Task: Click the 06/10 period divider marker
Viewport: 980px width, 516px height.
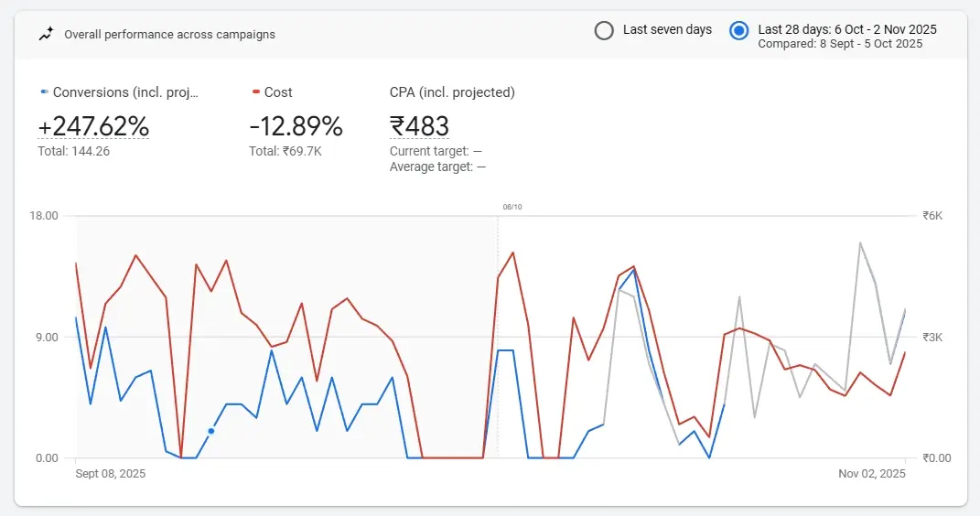Action: (512, 207)
